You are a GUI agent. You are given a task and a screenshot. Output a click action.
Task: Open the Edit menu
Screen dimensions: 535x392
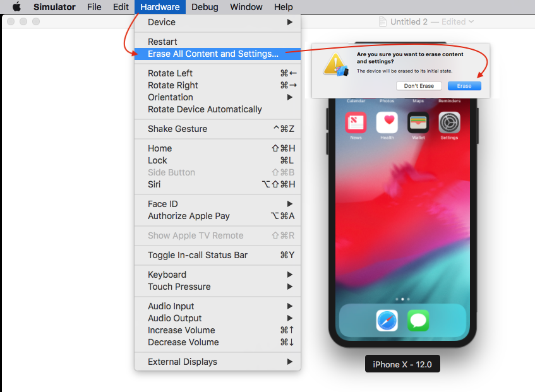coord(121,7)
